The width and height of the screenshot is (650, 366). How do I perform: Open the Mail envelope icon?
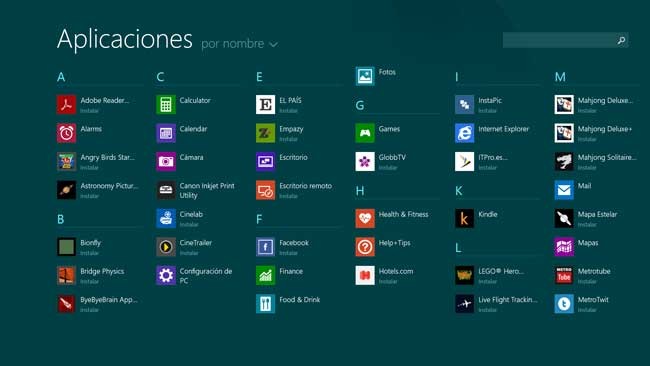click(x=564, y=190)
